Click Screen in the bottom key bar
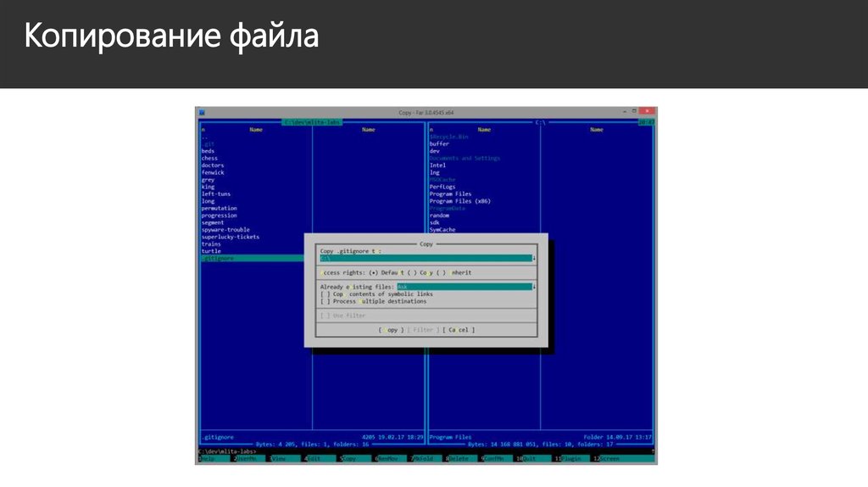This screenshot has width=868, height=487. [609, 458]
